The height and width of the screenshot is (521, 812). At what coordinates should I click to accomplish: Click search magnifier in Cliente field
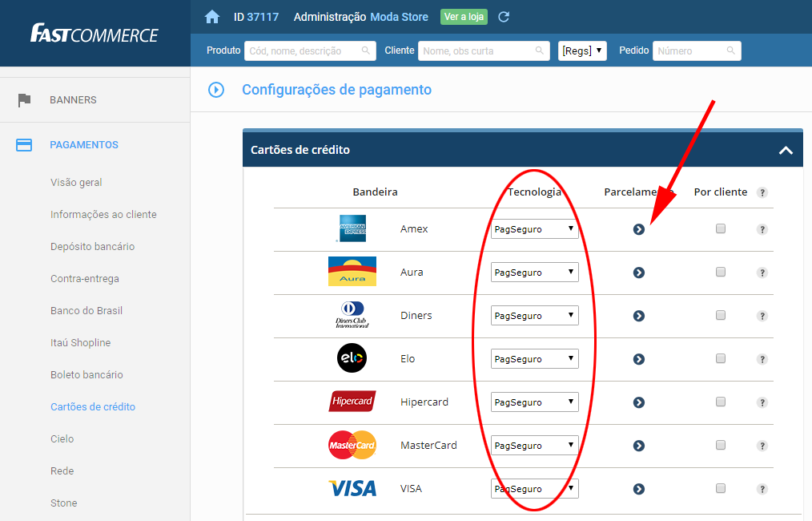(x=540, y=50)
